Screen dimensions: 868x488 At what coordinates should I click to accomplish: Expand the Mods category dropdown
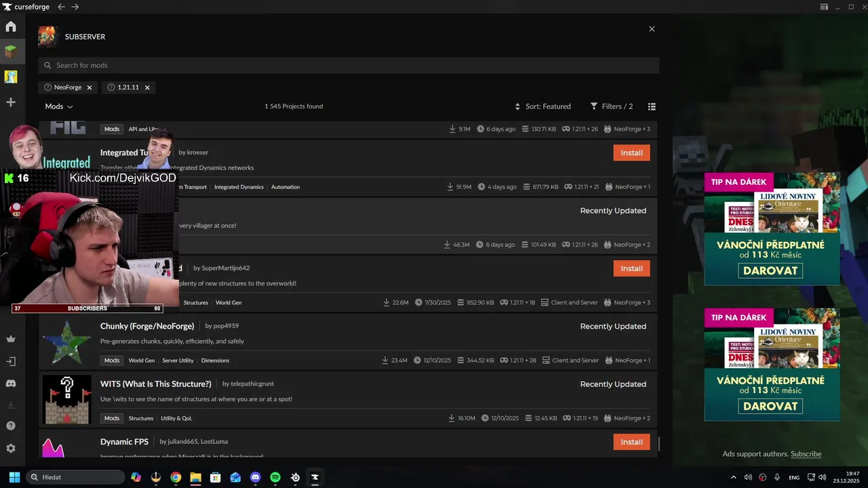59,106
